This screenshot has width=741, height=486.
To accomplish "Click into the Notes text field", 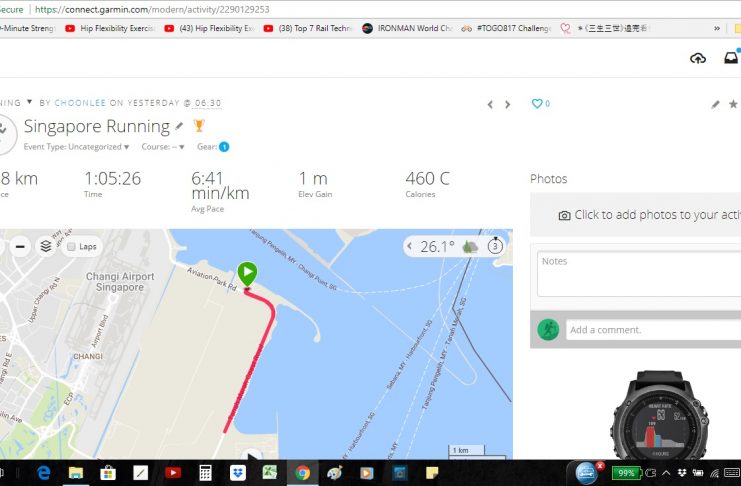I will (639, 274).
